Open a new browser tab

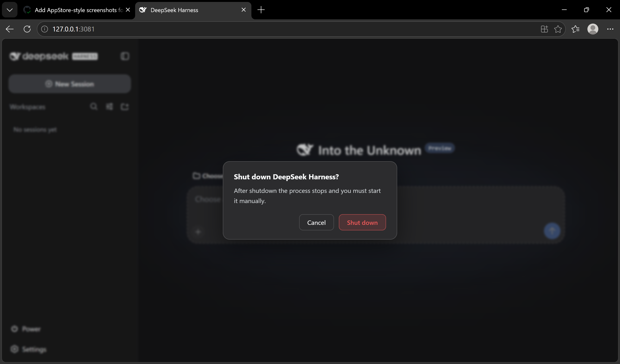coord(261,10)
